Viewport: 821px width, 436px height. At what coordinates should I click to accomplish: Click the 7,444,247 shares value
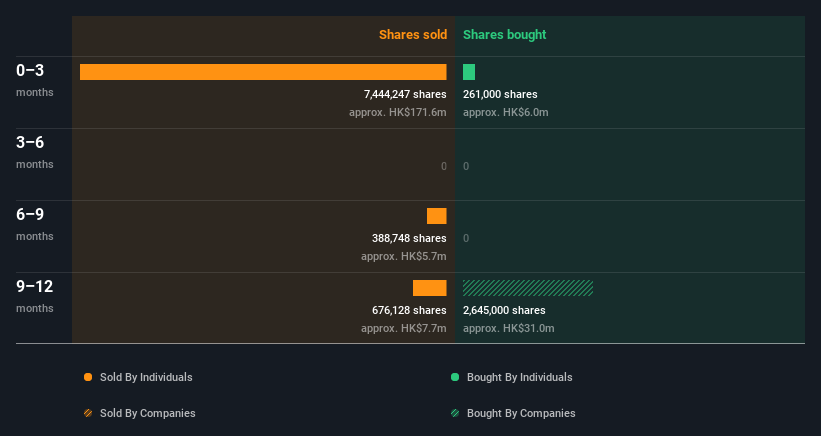coord(405,94)
